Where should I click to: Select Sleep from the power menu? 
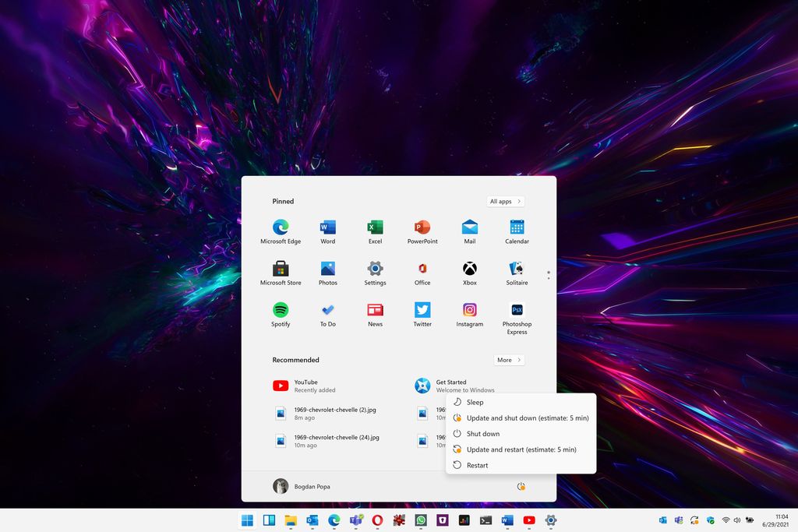click(475, 403)
